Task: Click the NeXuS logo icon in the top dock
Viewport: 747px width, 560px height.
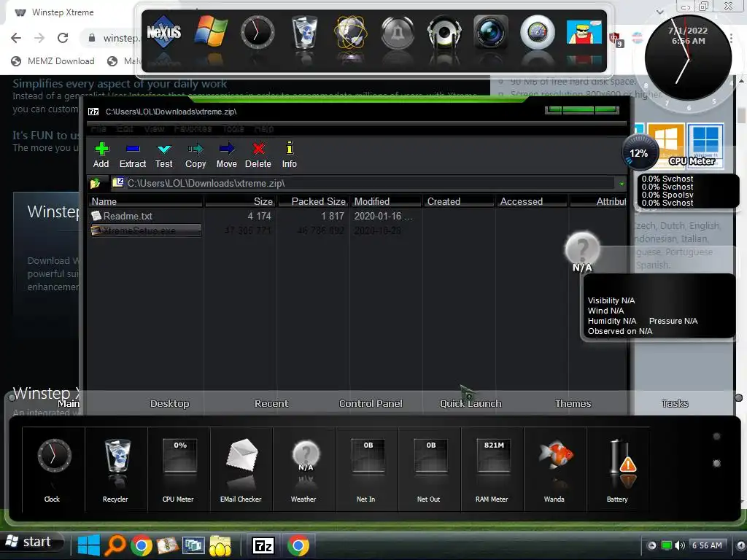Action: tap(163, 32)
